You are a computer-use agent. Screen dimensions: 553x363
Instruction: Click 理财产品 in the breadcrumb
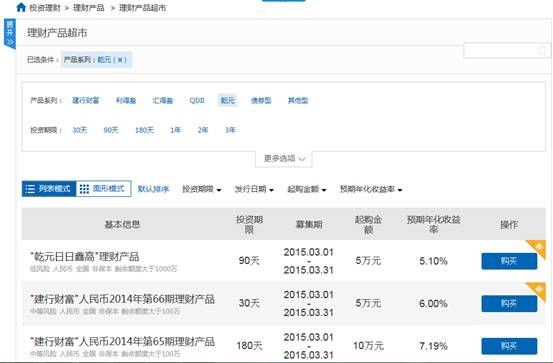point(89,8)
